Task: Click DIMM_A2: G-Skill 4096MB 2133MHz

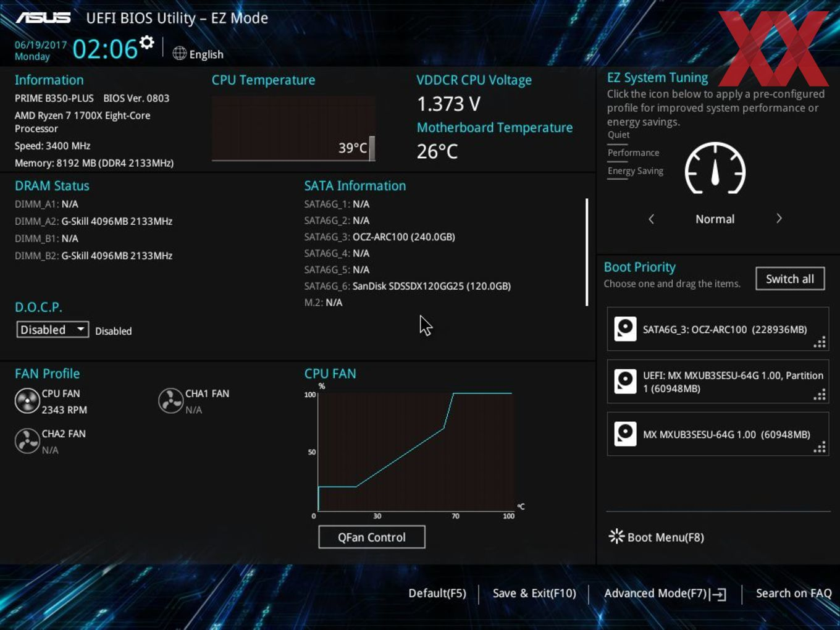Action: [x=93, y=221]
